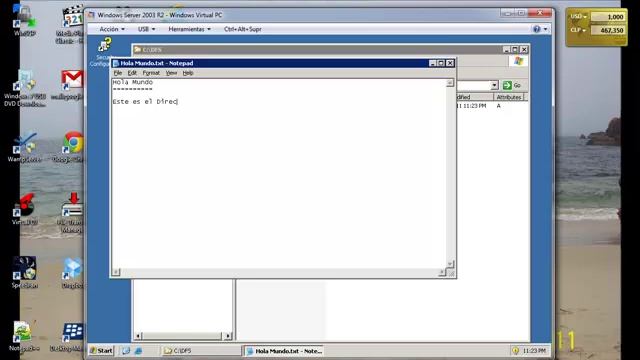Launch Notepad++ from the desktop

[24, 336]
